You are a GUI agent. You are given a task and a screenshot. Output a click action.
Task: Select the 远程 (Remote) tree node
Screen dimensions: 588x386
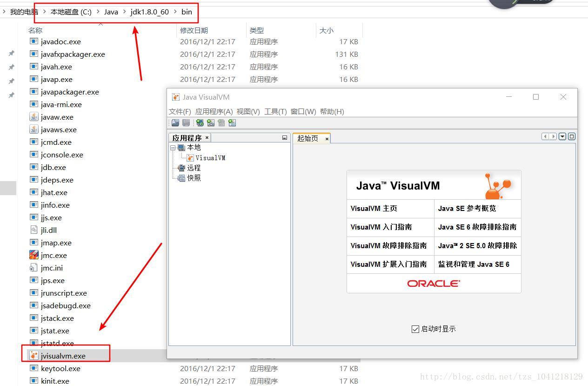194,168
